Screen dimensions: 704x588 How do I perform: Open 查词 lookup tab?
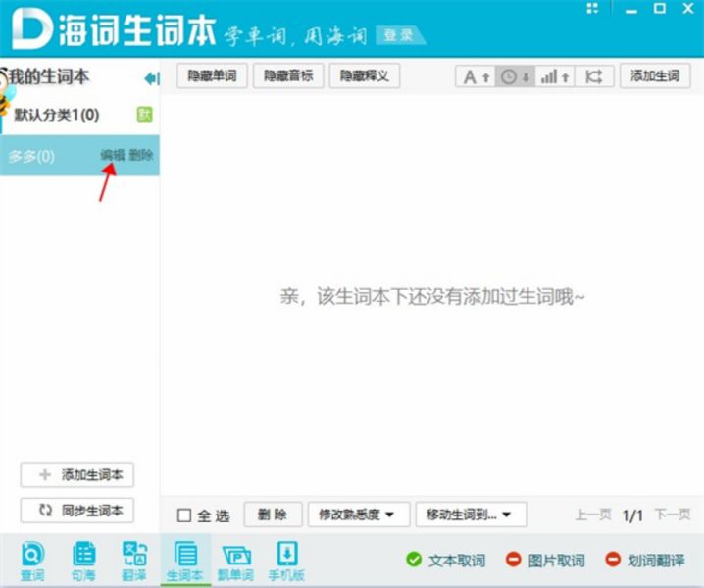(32, 562)
